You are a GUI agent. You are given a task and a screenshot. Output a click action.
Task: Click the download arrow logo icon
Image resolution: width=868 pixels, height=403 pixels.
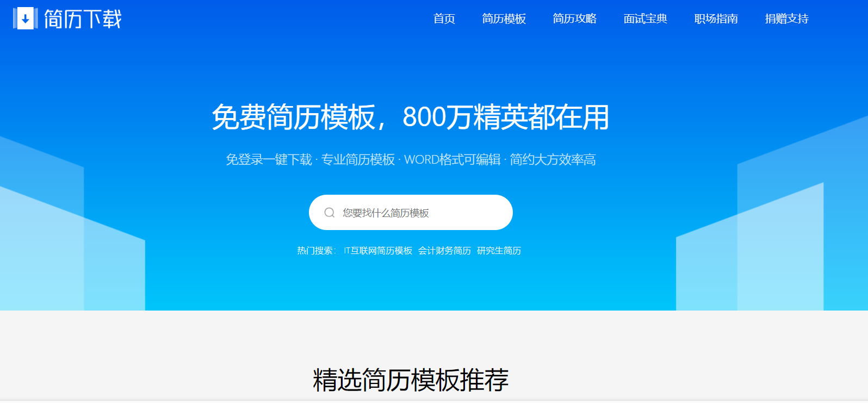click(25, 18)
